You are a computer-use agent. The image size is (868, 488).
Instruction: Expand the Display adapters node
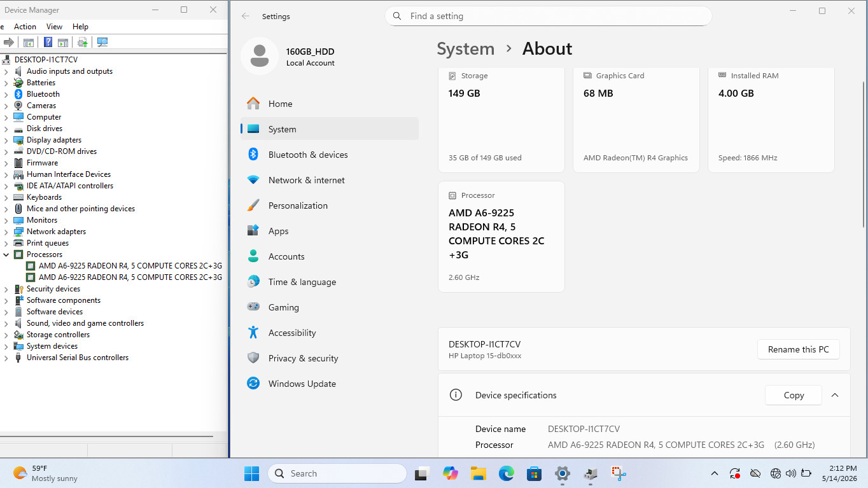pyautogui.click(x=6, y=140)
